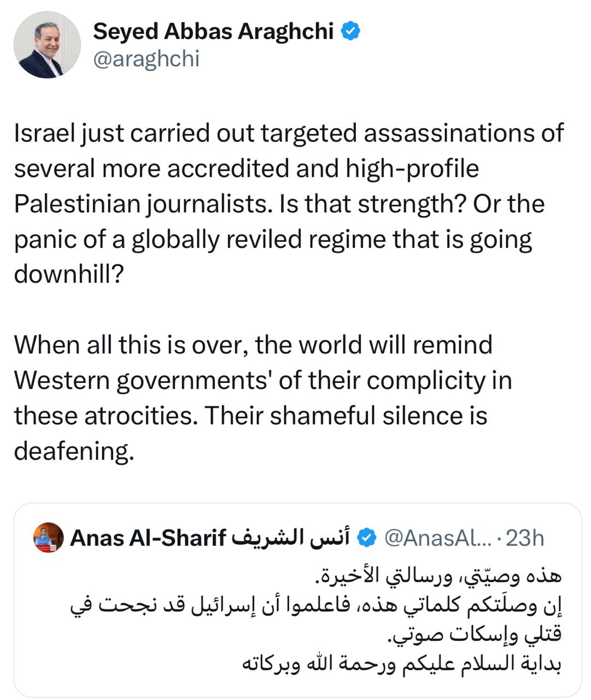The height and width of the screenshot is (700, 591).
Task: Click the 23h timestamp on quoted tweet
Action: 525,538
